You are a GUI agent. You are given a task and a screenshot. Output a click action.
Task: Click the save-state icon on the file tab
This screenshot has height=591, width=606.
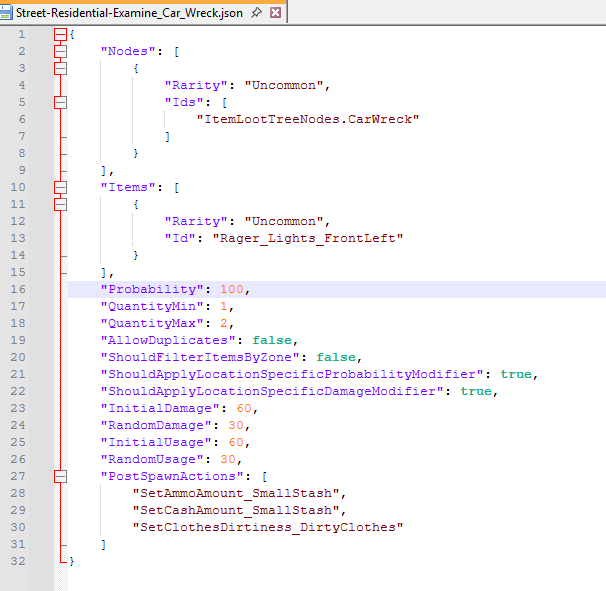pyautogui.click(x=7, y=12)
